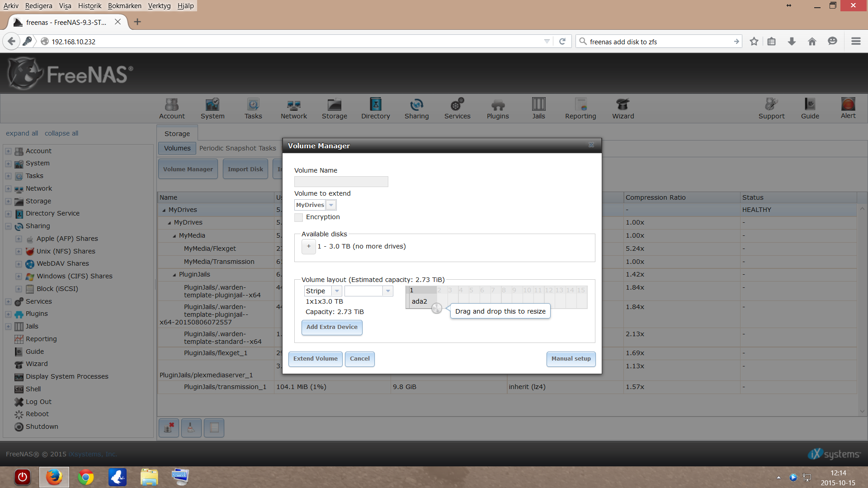Click Add Extra Device button
The image size is (868, 488).
coord(332,327)
